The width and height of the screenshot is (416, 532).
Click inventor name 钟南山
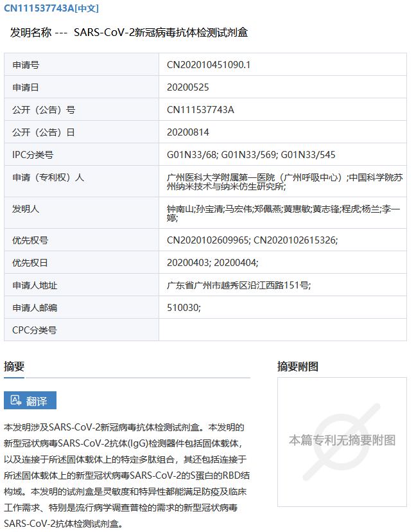coord(179,209)
